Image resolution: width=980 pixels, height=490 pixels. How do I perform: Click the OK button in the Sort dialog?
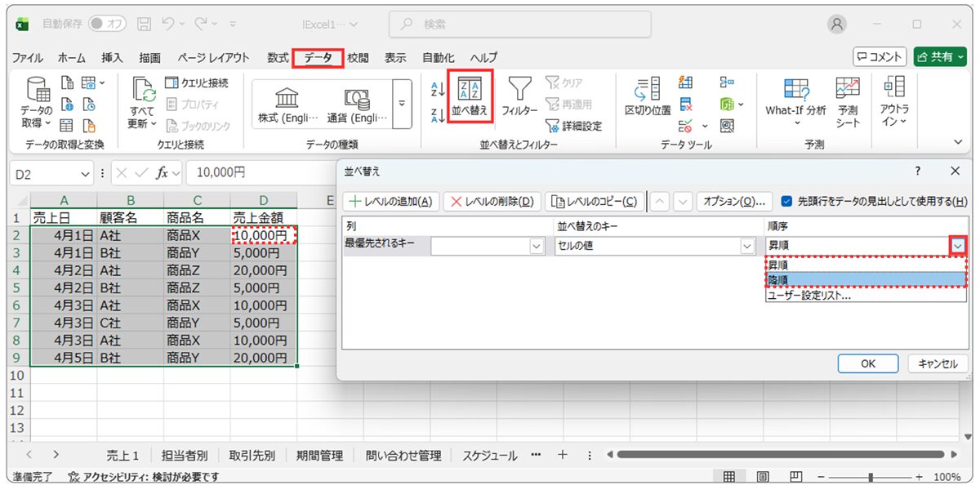[x=867, y=363]
